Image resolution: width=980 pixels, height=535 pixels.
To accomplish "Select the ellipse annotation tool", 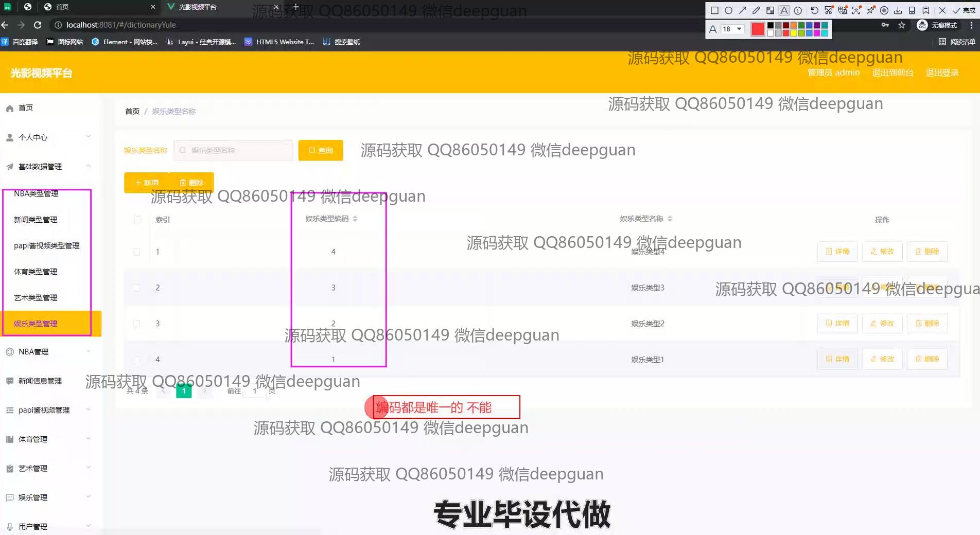I will point(728,10).
